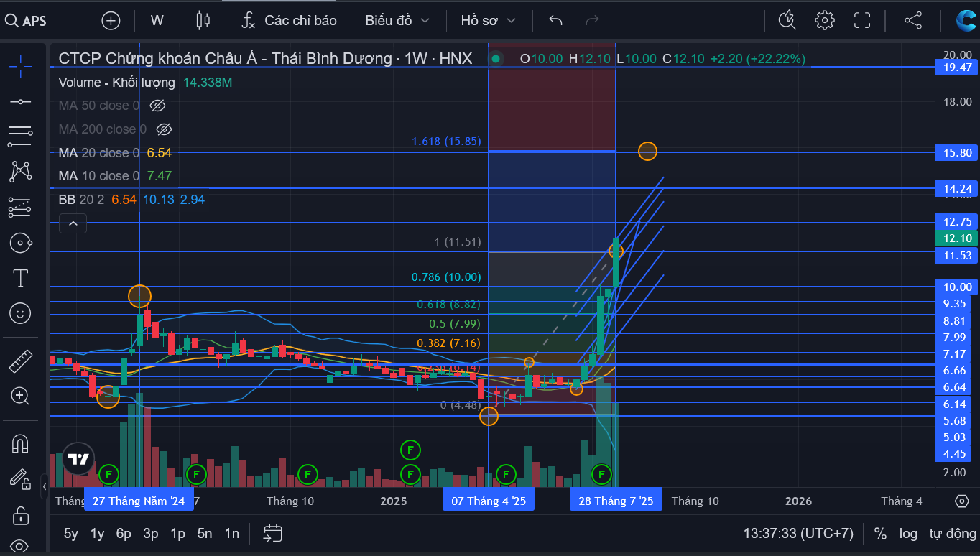Expand the 'Hồ sơ' dropdown
The width and height of the screenshot is (980, 556).
click(489, 20)
